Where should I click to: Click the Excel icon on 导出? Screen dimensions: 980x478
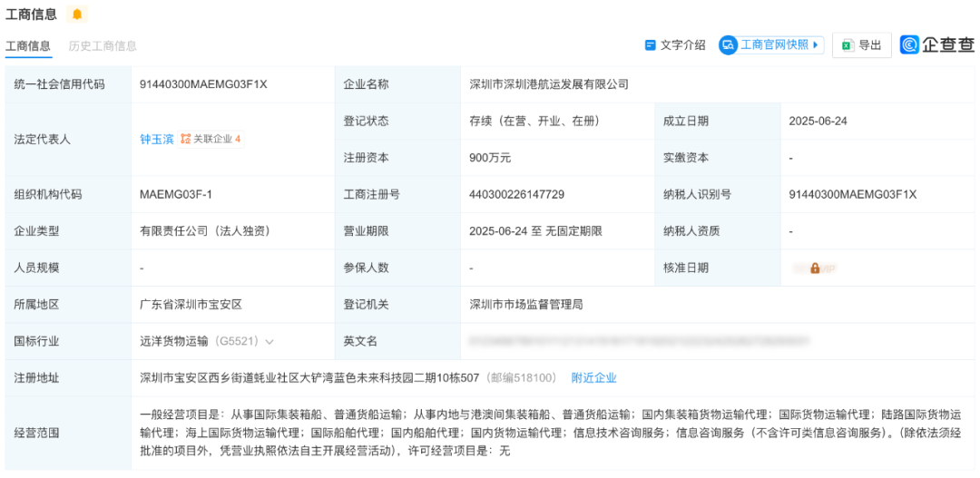click(x=848, y=45)
